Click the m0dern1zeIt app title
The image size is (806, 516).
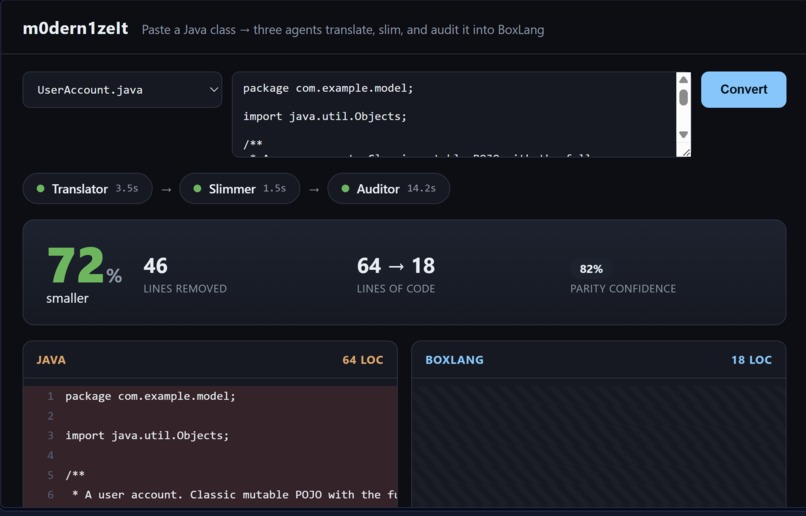(x=76, y=28)
